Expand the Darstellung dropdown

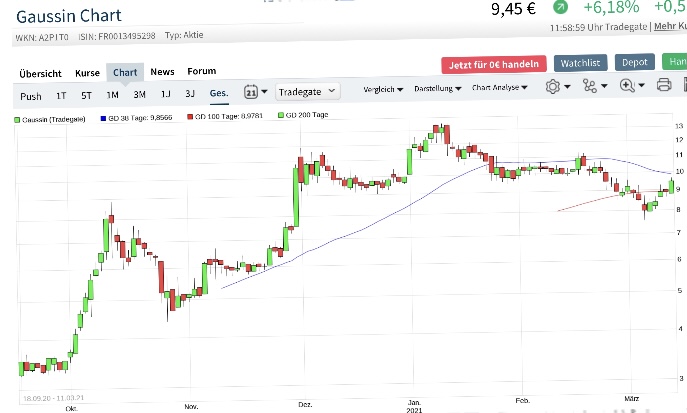tap(437, 89)
